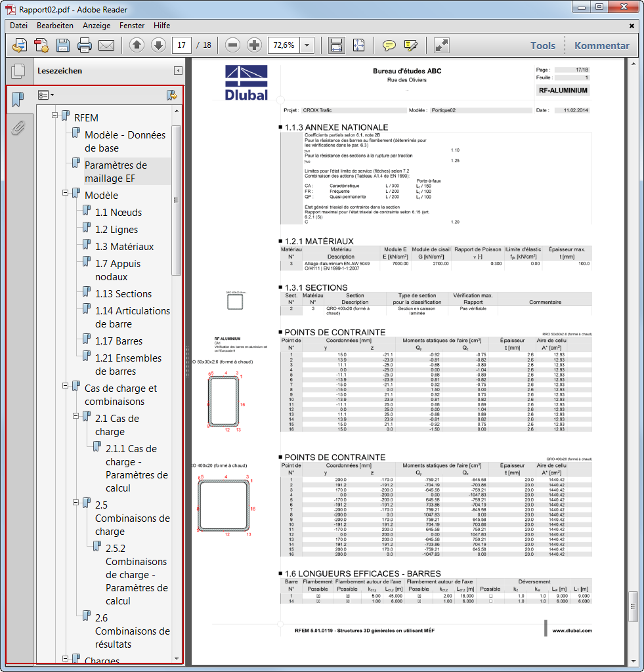
Task: Collapse the Cas de charge et combinaisons branch
Action: (x=65, y=386)
